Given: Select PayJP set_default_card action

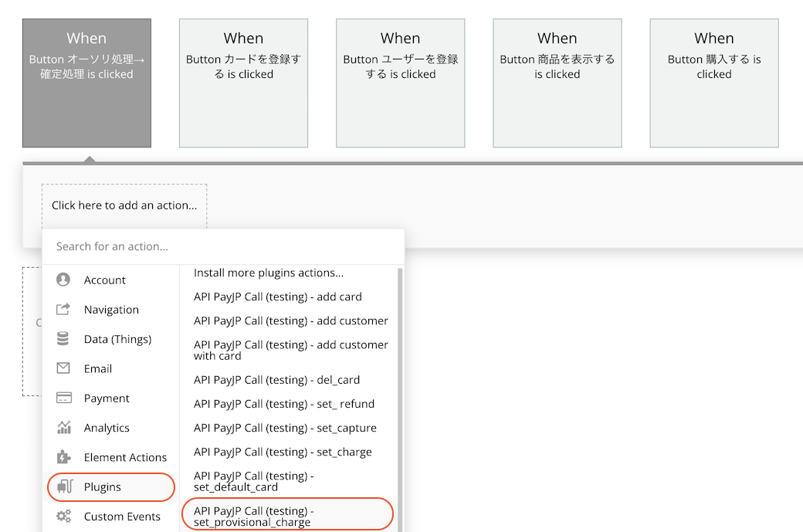Looking at the screenshot, I should click(253, 481).
